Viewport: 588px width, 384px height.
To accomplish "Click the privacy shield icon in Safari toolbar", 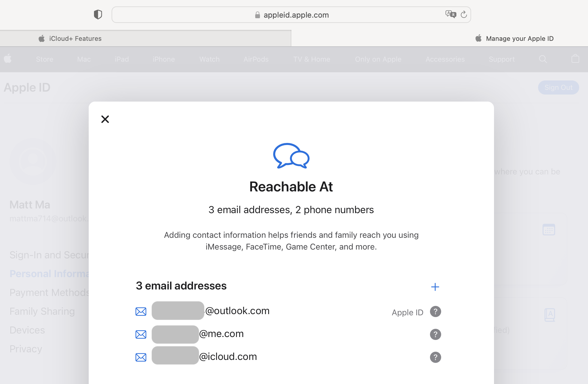I will click(98, 14).
